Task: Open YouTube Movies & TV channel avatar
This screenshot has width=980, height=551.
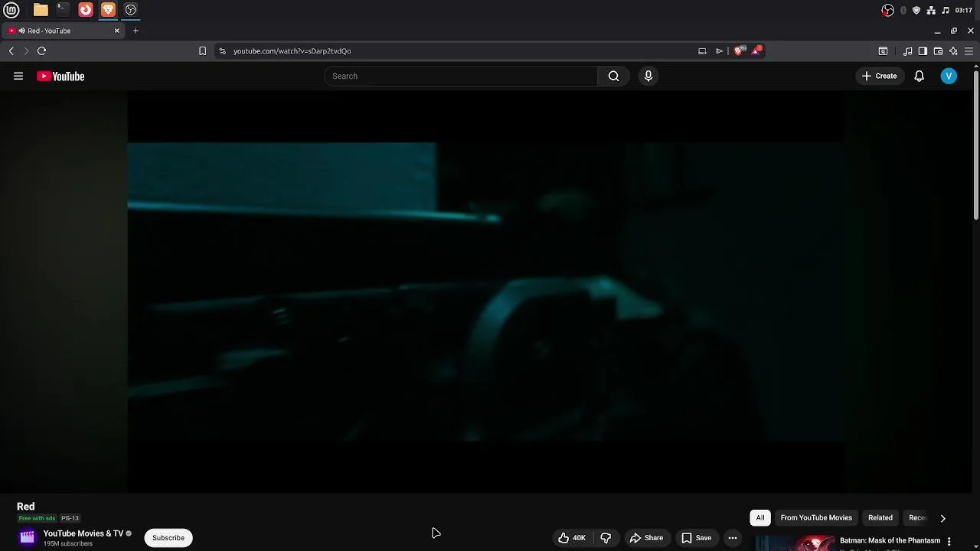Action: (28, 537)
